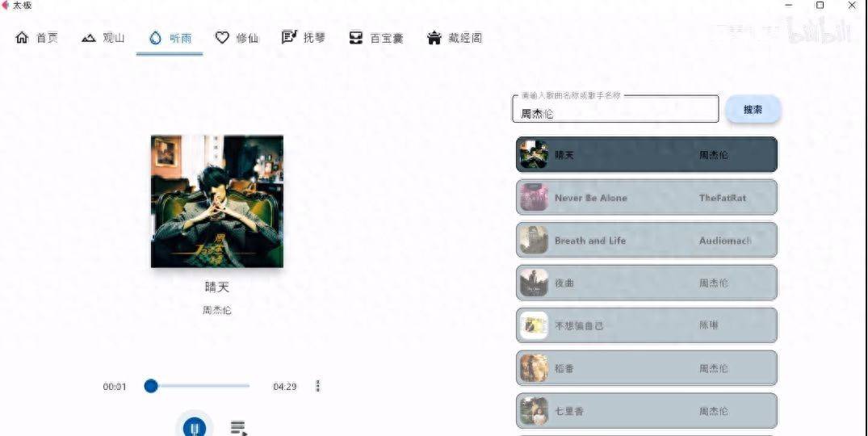Click the 百宝囊 toolbox icon
Image resolution: width=868 pixels, height=436 pixels.
(x=356, y=38)
